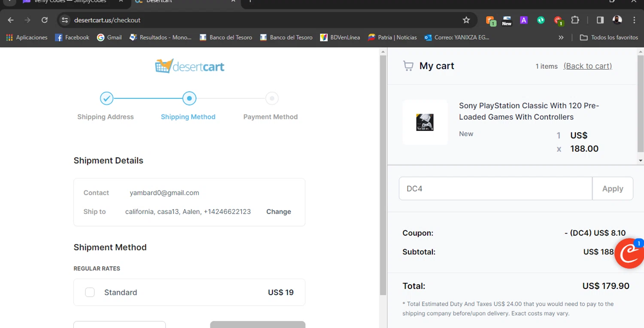Click the Sony PlayStation Classic product title
The image size is (644, 328).
529,111
